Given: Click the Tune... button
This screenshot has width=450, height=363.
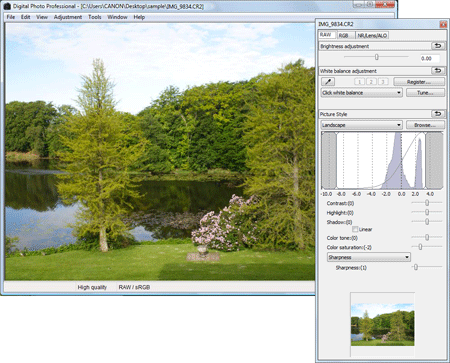Looking at the screenshot, I should [425, 93].
